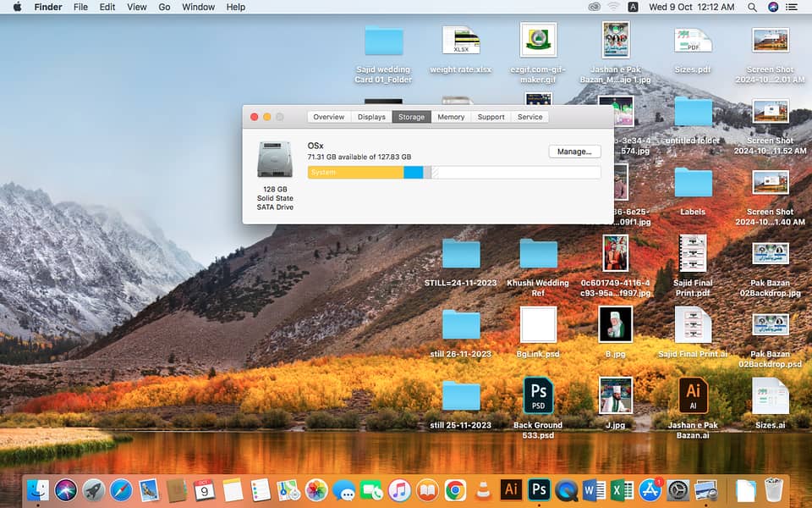Launch Adobe Illustrator from the dock
The image size is (812, 508).
point(511,489)
